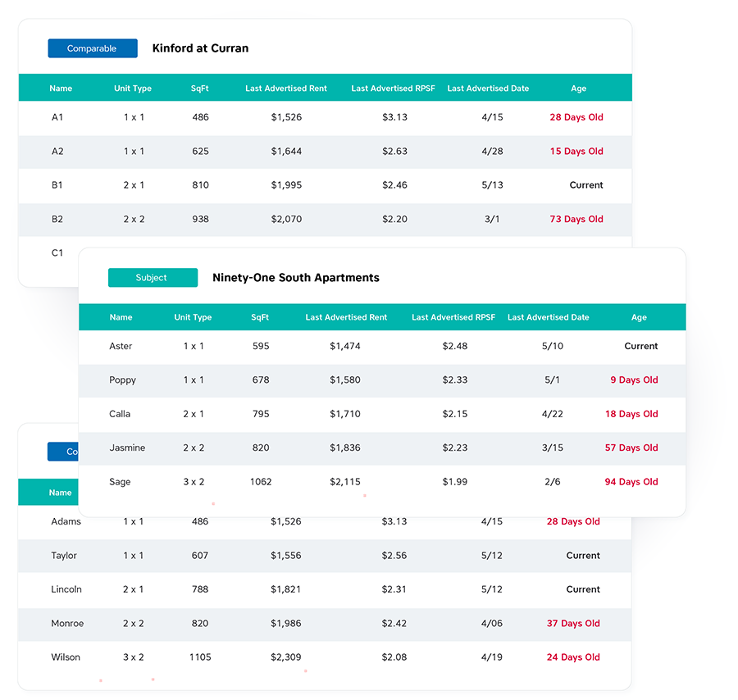Sort Kinford at Curran table by Age header
This screenshot has height=700, width=738.
point(579,89)
